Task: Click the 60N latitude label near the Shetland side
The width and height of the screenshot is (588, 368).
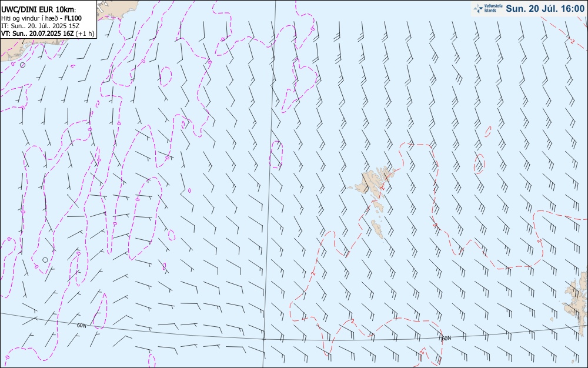Action: (x=446, y=339)
